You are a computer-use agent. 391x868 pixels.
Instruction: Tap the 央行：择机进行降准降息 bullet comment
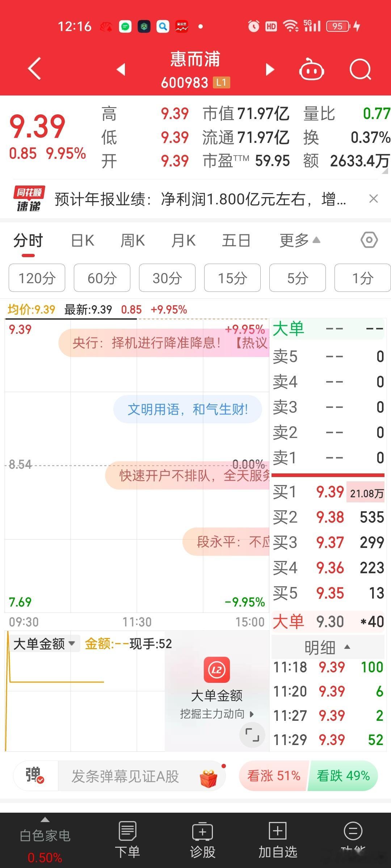(164, 342)
